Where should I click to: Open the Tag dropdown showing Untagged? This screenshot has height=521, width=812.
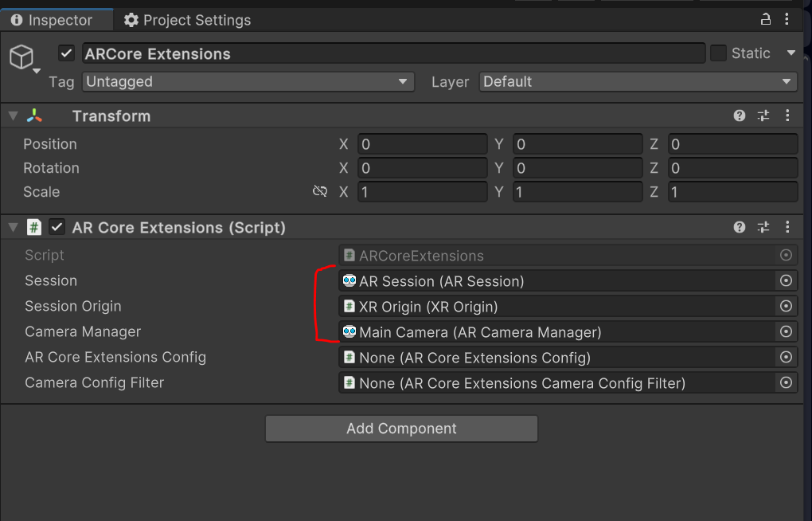tap(248, 81)
